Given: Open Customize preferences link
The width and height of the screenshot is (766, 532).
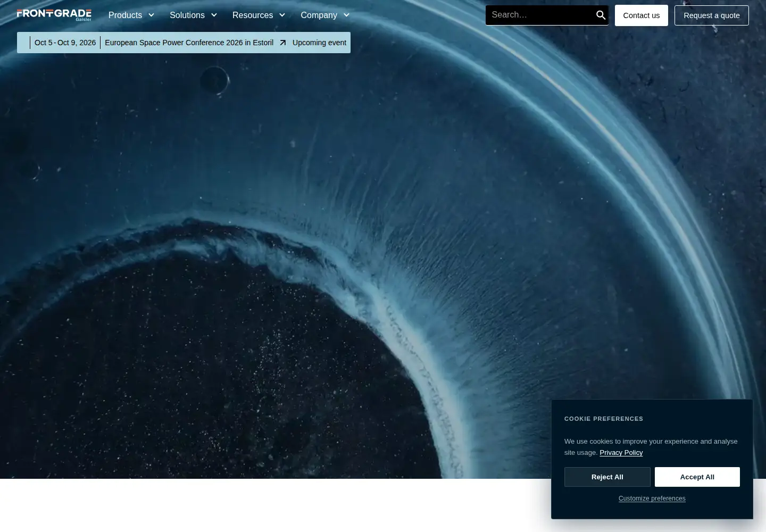Looking at the screenshot, I should [652, 498].
